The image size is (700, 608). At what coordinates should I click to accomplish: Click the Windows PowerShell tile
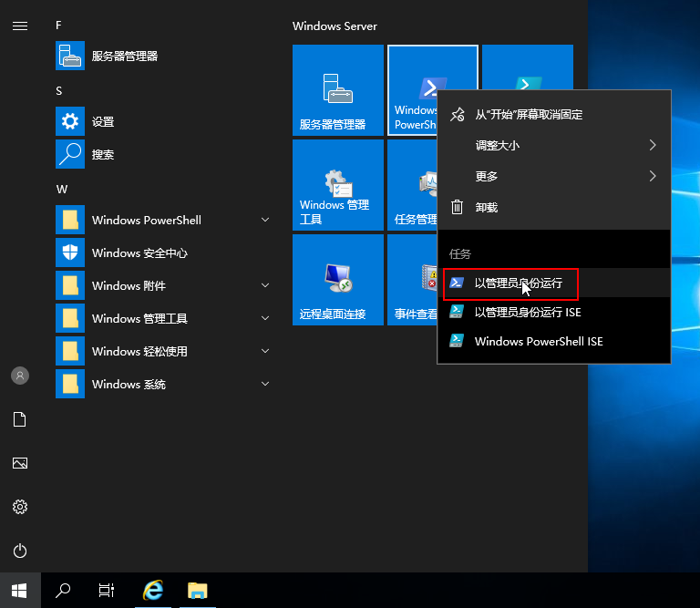pyautogui.click(x=413, y=89)
